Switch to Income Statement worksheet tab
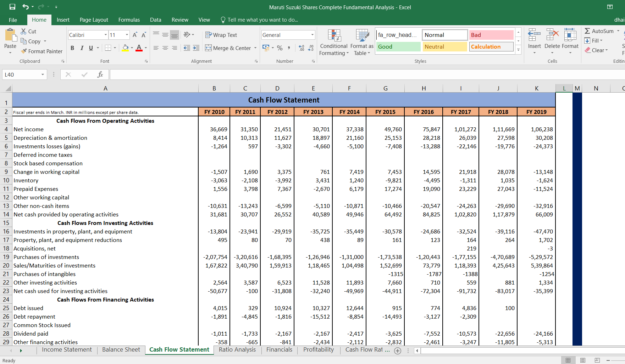625x364 pixels. coord(67,349)
